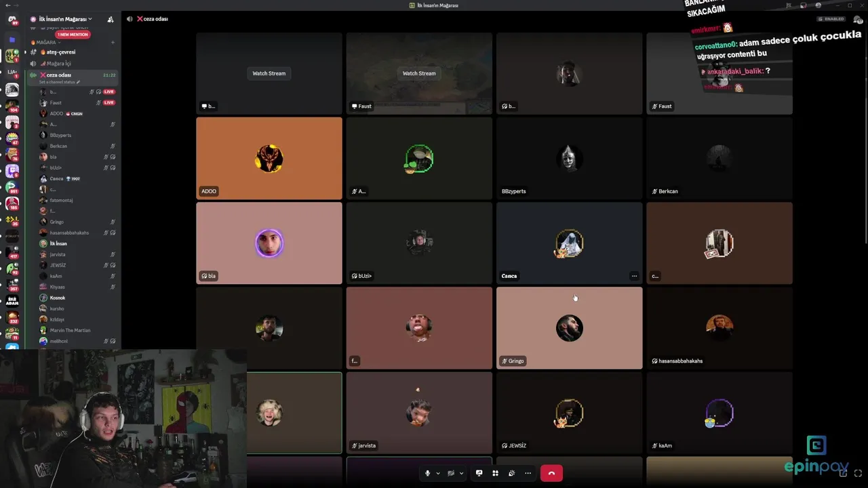Watch Stream on Faust's stream tile
Screen dimensions: 868x488
tap(419, 73)
